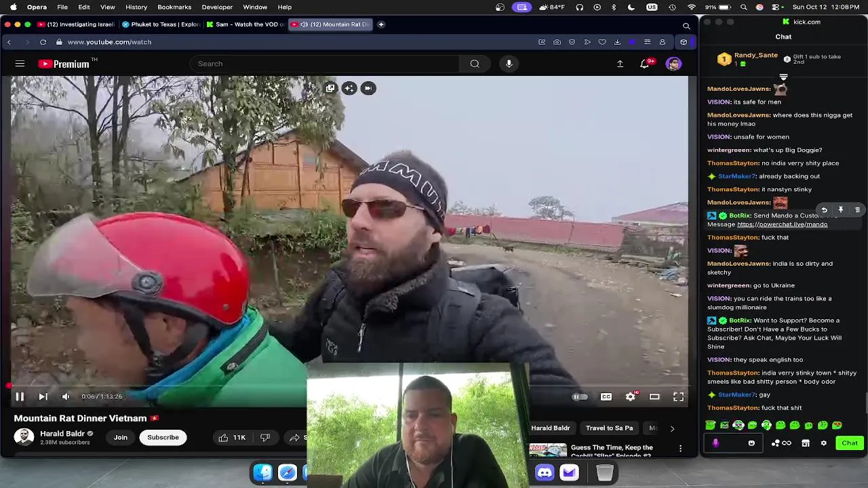Open Opera easy setup sliders icon

[647, 42]
